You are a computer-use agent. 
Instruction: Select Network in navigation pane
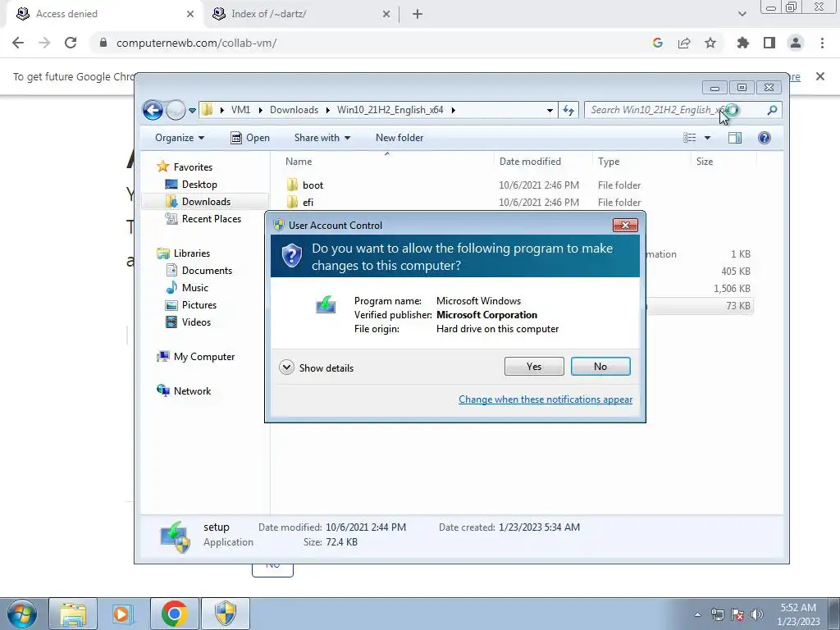coord(184,391)
